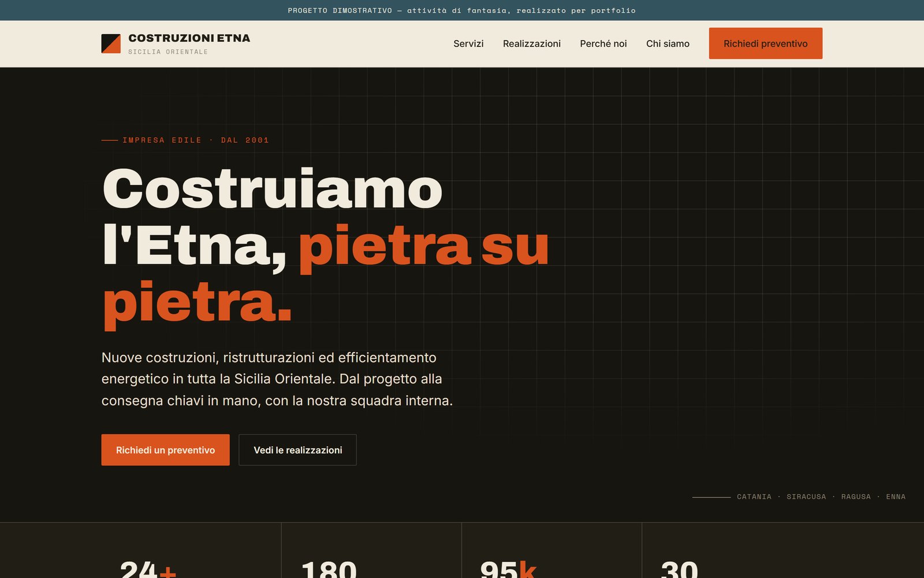924x578 pixels.
Task: Click the ENNA location label
Action: coord(896,497)
